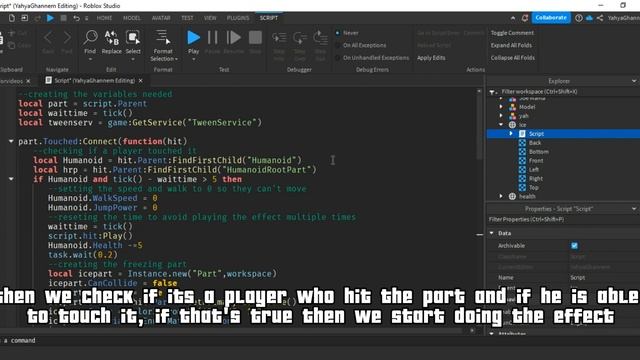Open the Explorer panel dropdown arrow
640x360 pixels.
pyautogui.click(x=634, y=81)
